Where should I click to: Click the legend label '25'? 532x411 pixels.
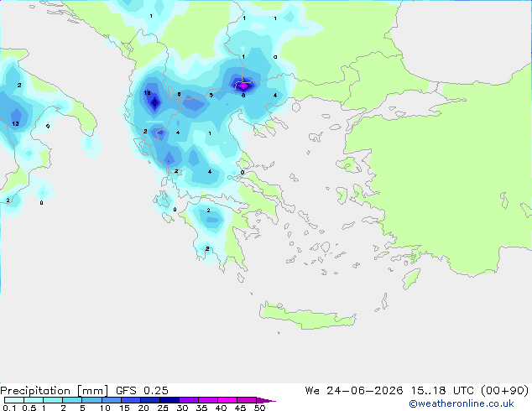[x=163, y=408]
